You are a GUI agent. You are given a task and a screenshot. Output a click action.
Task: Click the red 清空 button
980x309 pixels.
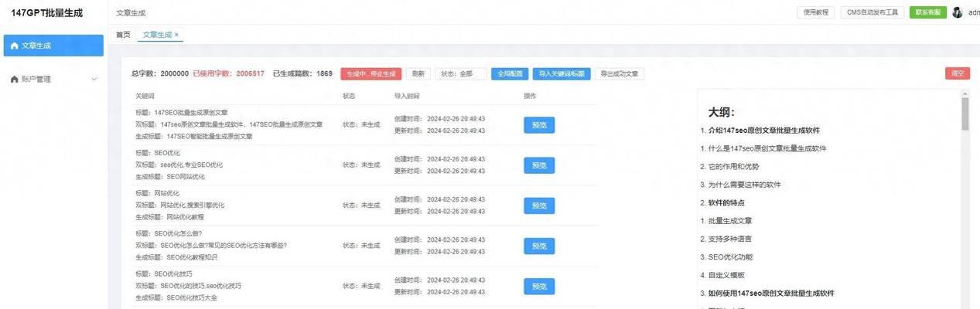[x=958, y=73]
